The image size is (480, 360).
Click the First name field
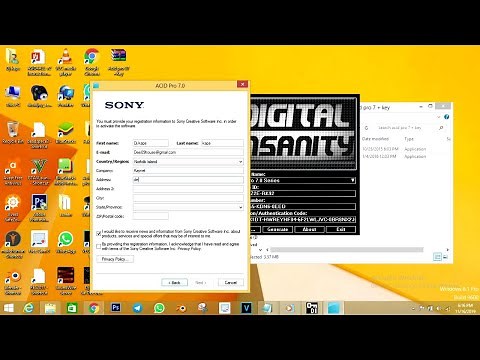(151, 143)
